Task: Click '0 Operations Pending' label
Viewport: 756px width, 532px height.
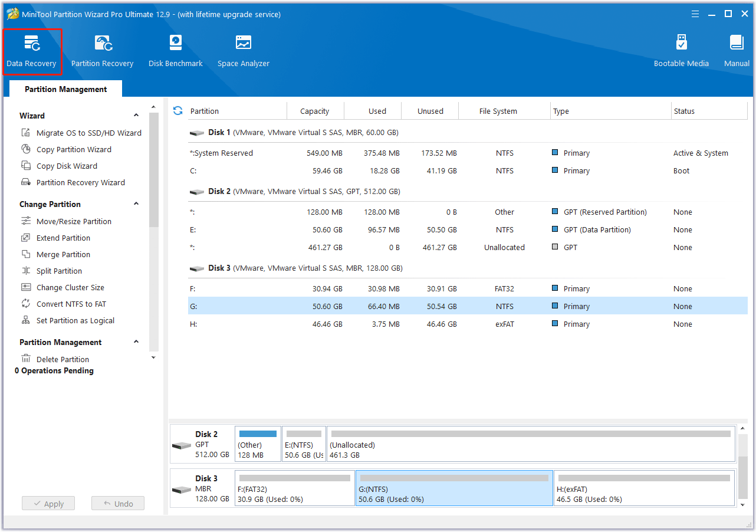Action: (54, 370)
